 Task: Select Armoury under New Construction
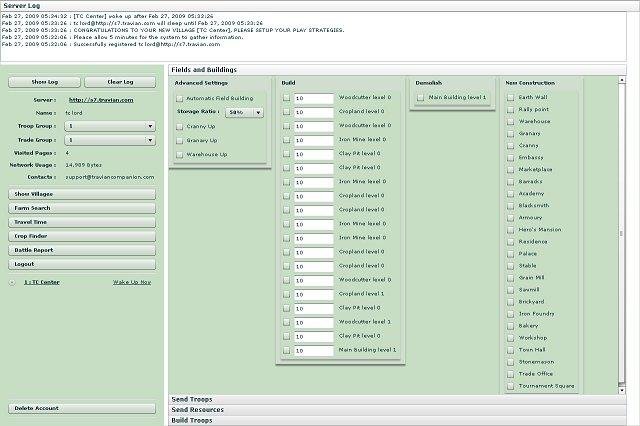pos(510,218)
